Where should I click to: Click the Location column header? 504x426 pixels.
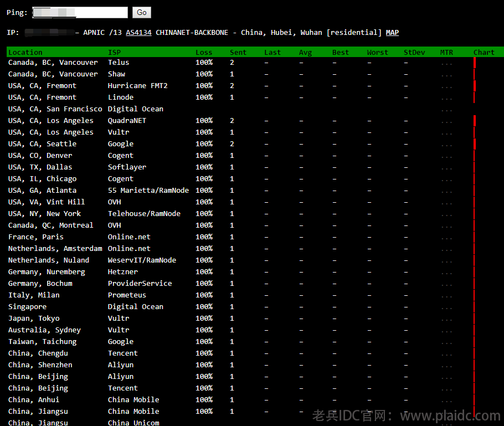pyautogui.click(x=25, y=53)
